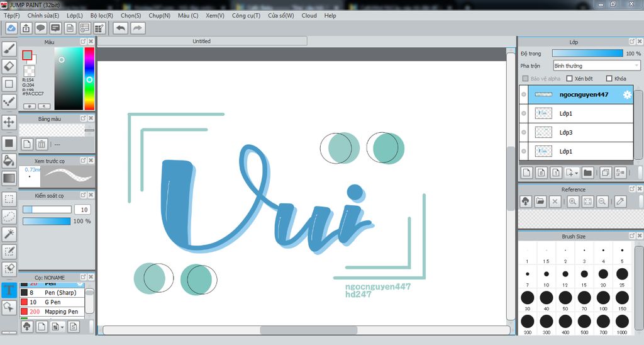Undock the Màu color panel
The height and width of the screenshot is (345, 644).
[x=84, y=42]
